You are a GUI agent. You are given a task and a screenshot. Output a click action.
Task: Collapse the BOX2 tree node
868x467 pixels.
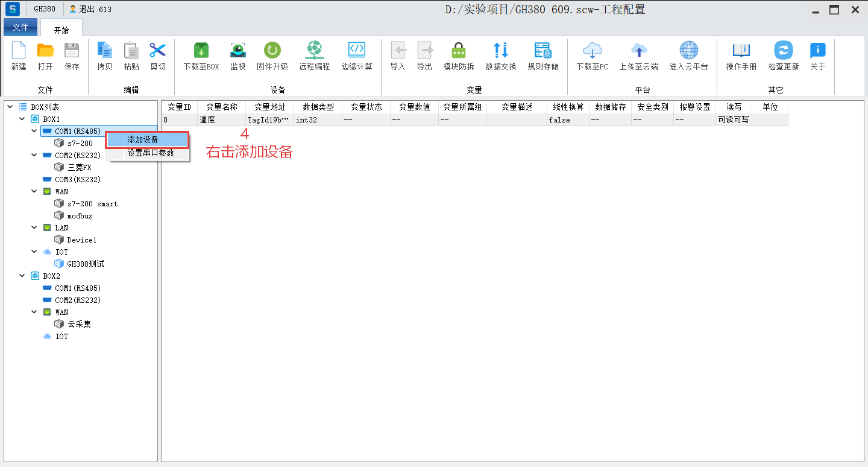click(x=22, y=276)
